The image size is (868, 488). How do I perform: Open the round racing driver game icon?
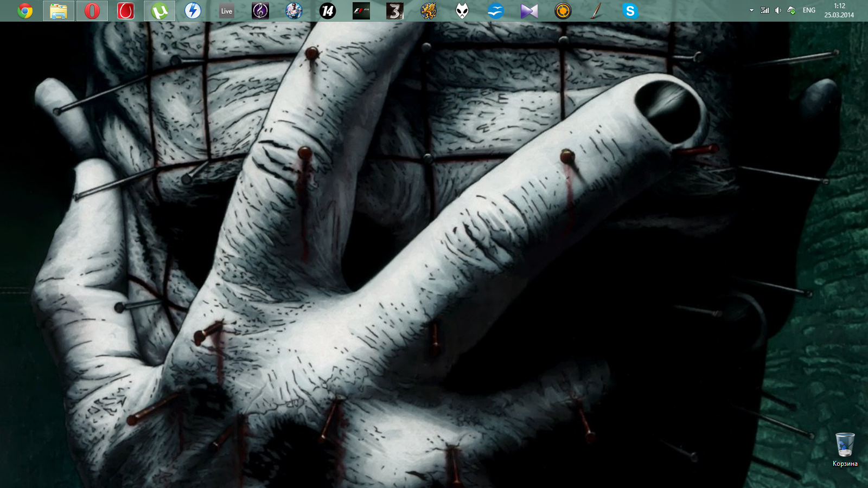pos(294,11)
